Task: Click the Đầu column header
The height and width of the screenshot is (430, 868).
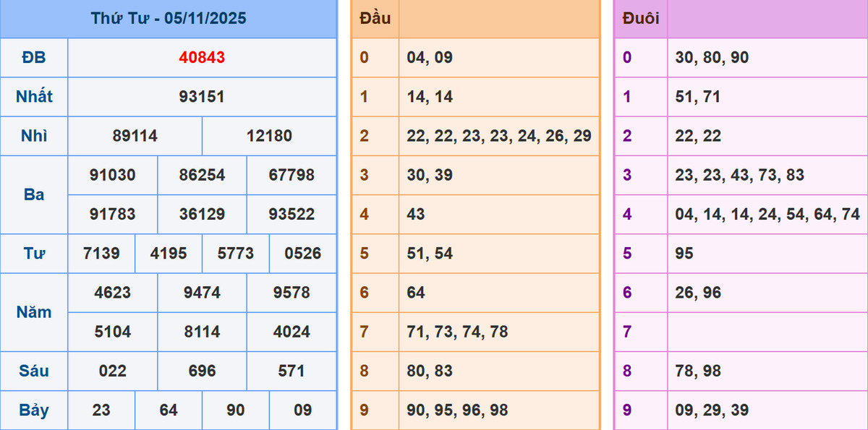Action: (x=375, y=19)
